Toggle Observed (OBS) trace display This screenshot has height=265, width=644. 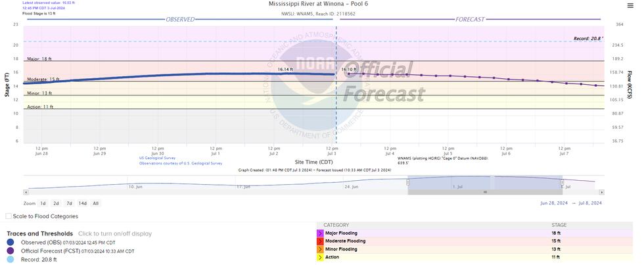68,243
